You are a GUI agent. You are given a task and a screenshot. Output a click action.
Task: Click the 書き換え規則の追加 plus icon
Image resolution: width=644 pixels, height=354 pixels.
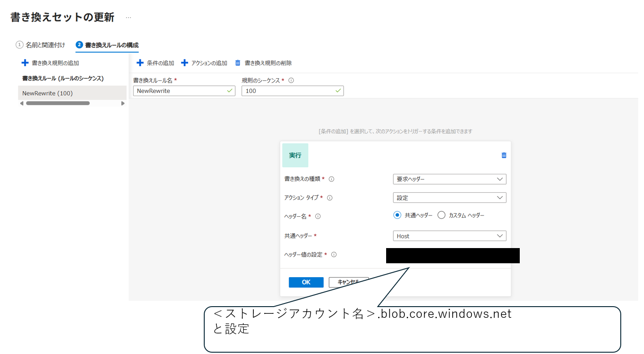tap(25, 63)
